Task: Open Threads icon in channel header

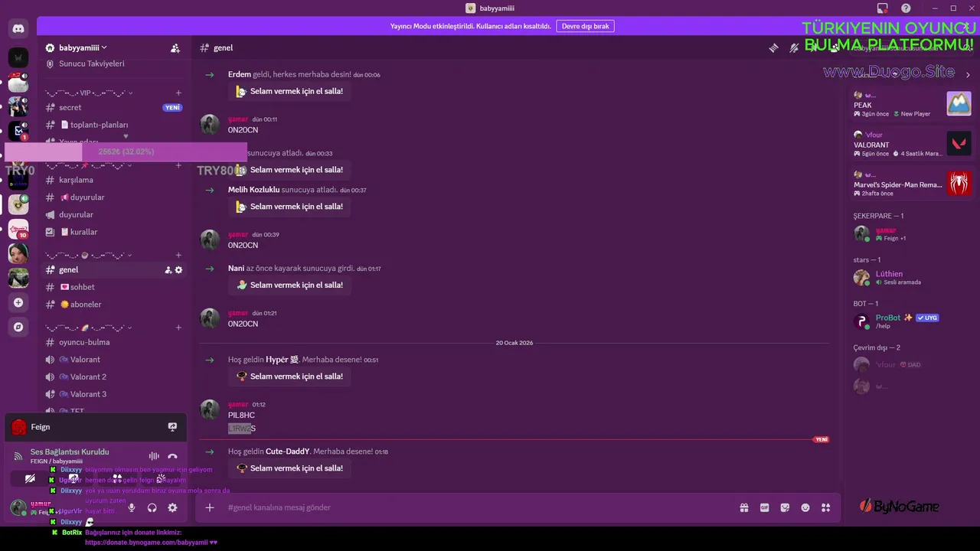Action: coord(773,47)
